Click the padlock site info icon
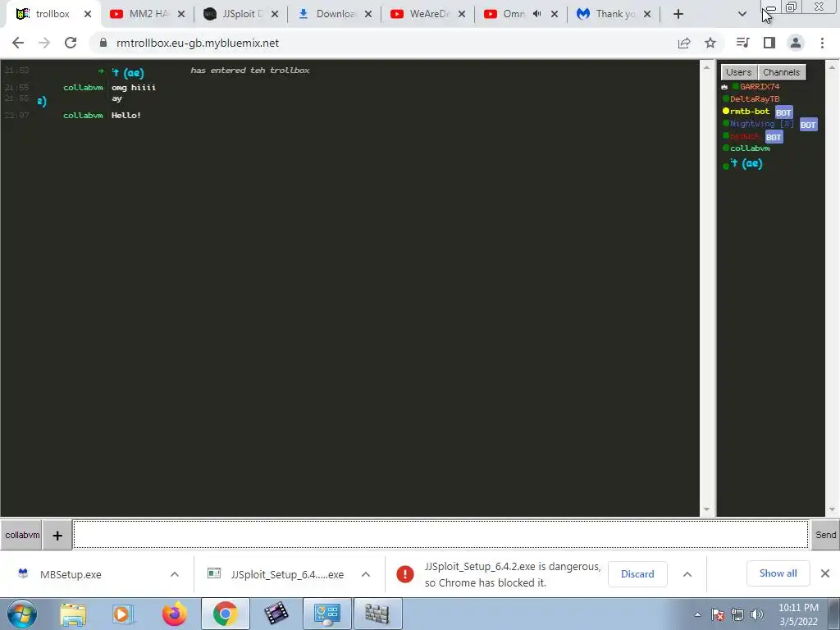The height and width of the screenshot is (630, 840). pyautogui.click(x=103, y=43)
